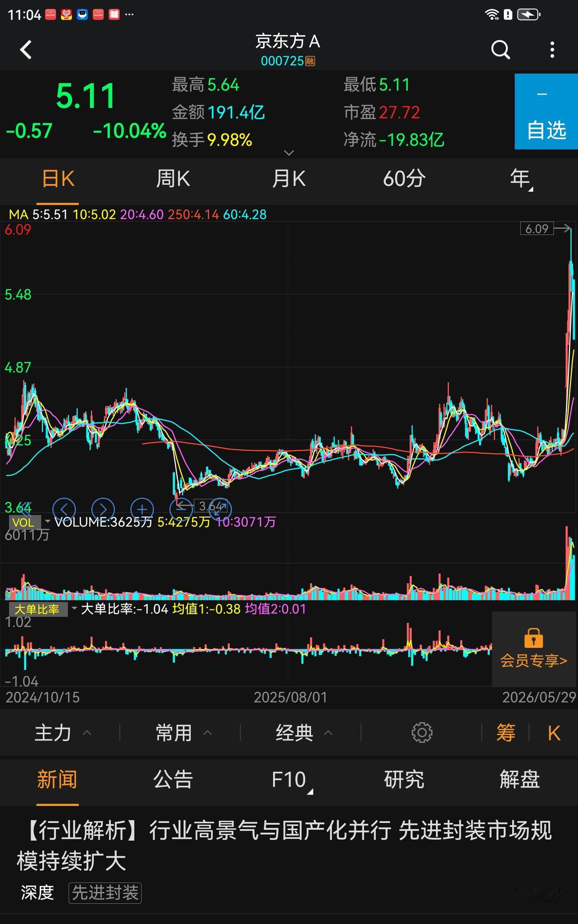Tap the 3.64 low price marker
578x924 pixels.
[210, 506]
